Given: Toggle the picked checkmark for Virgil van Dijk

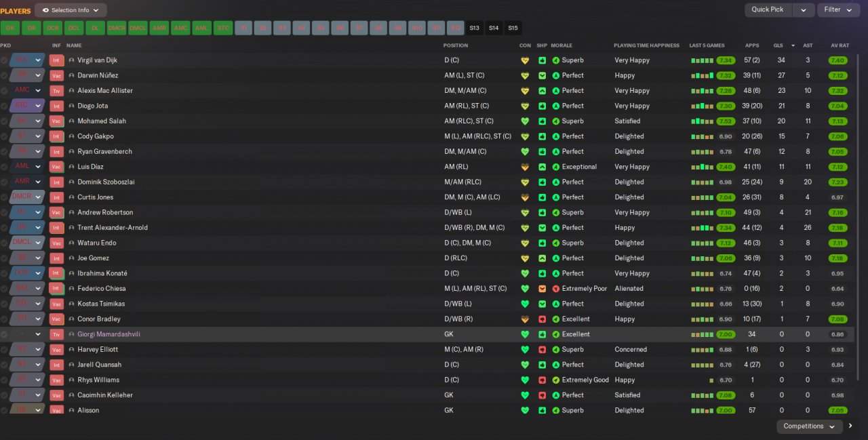Looking at the screenshot, I should point(4,60).
